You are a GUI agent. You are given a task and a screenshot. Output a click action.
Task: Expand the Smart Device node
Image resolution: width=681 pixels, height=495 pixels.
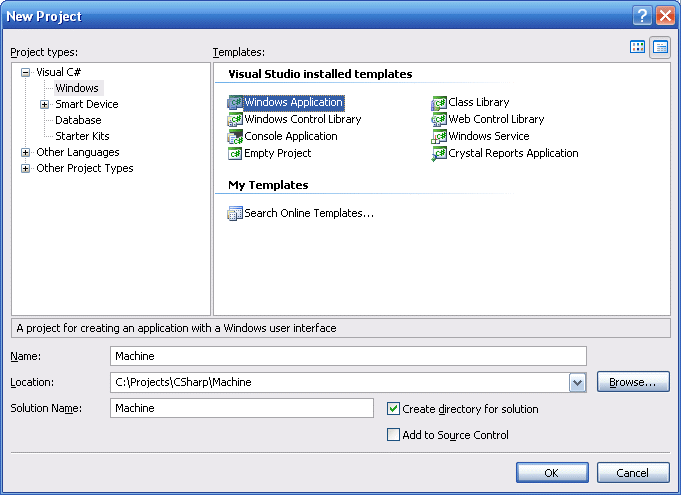44,104
